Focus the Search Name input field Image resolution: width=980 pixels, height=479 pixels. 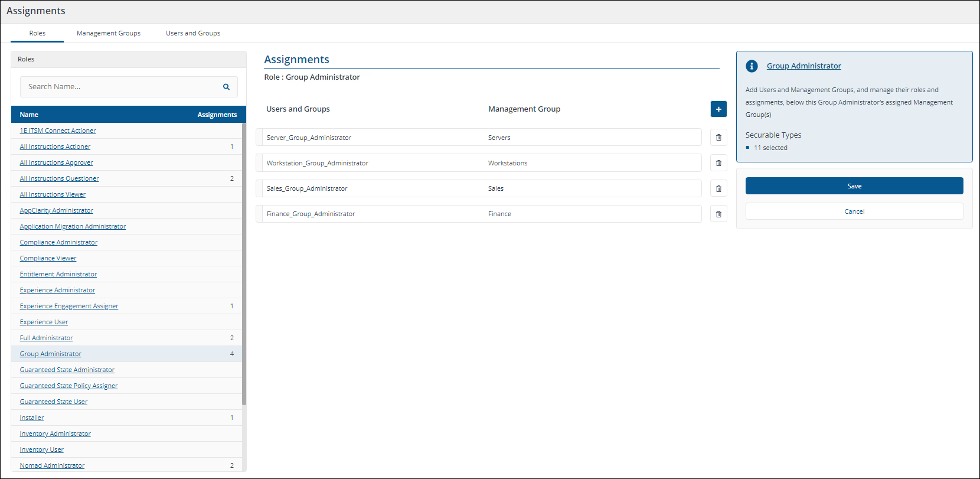point(121,87)
